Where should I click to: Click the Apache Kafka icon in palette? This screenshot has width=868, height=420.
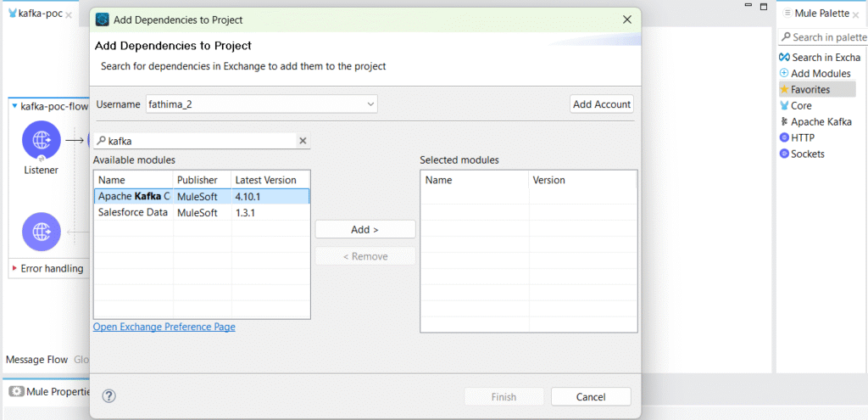point(784,121)
